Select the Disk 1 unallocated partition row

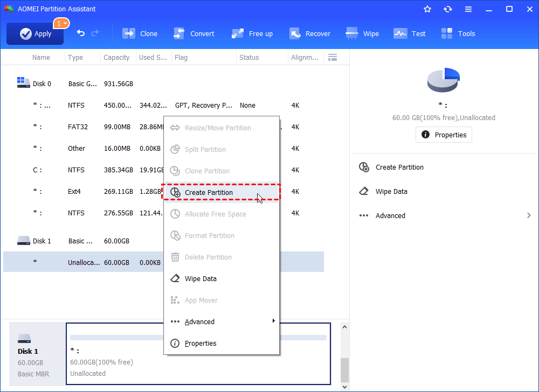(81, 261)
